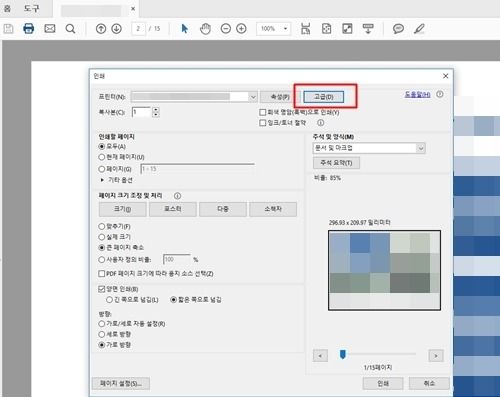Select 가로/세로 자동 설정 radio button
The height and width of the screenshot is (397, 500).
pyautogui.click(x=102, y=324)
